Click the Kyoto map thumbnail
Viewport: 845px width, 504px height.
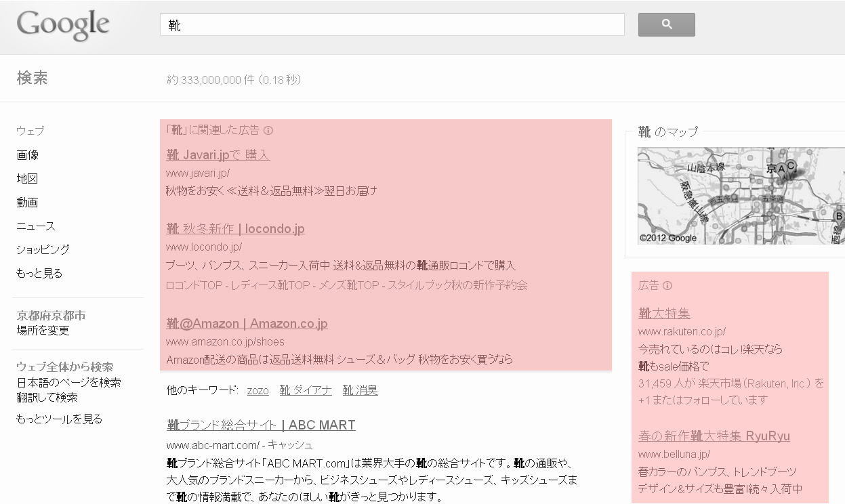tap(741, 196)
